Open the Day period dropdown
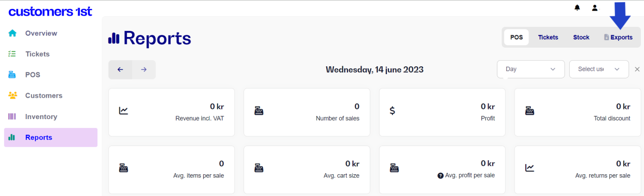This screenshot has height=196, width=644. (x=531, y=69)
